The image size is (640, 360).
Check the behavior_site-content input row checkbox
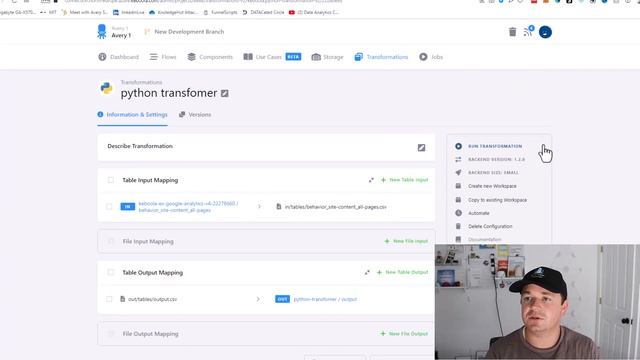tap(109, 207)
